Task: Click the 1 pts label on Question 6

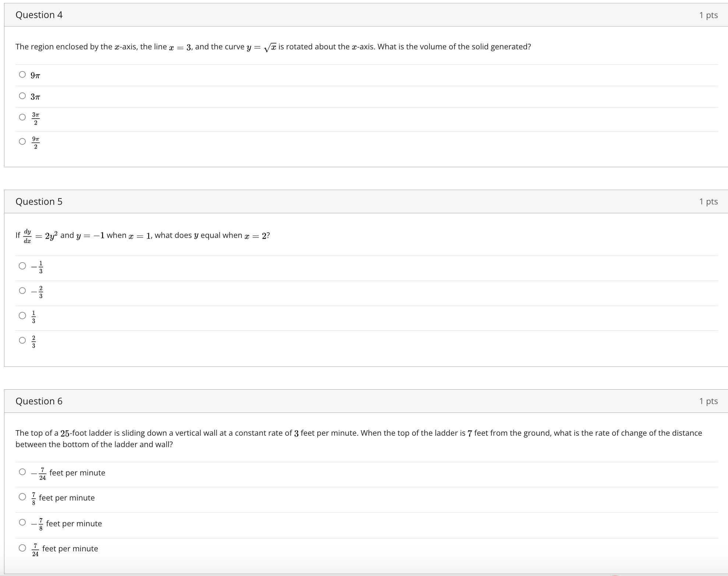Action: [708, 401]
